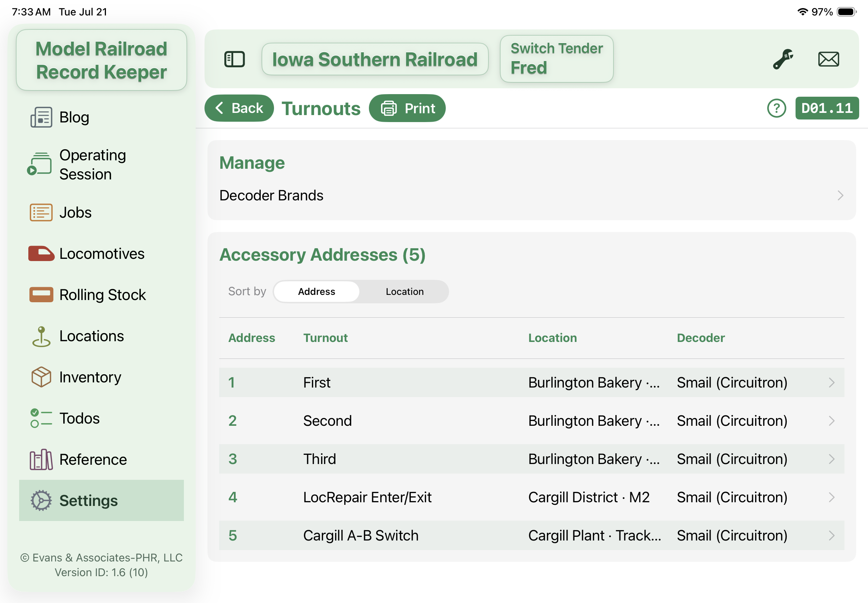Select Cargill A-B Switch turnout

(360, 535)
